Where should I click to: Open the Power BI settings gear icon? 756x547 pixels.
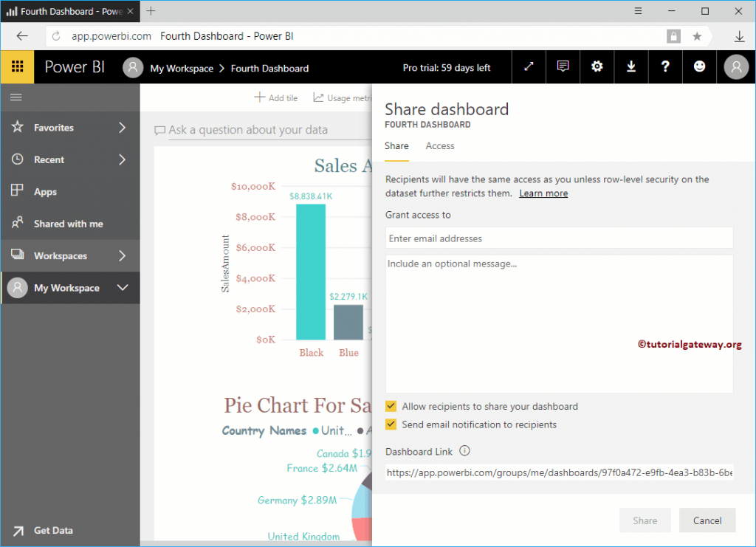point(597,66)
